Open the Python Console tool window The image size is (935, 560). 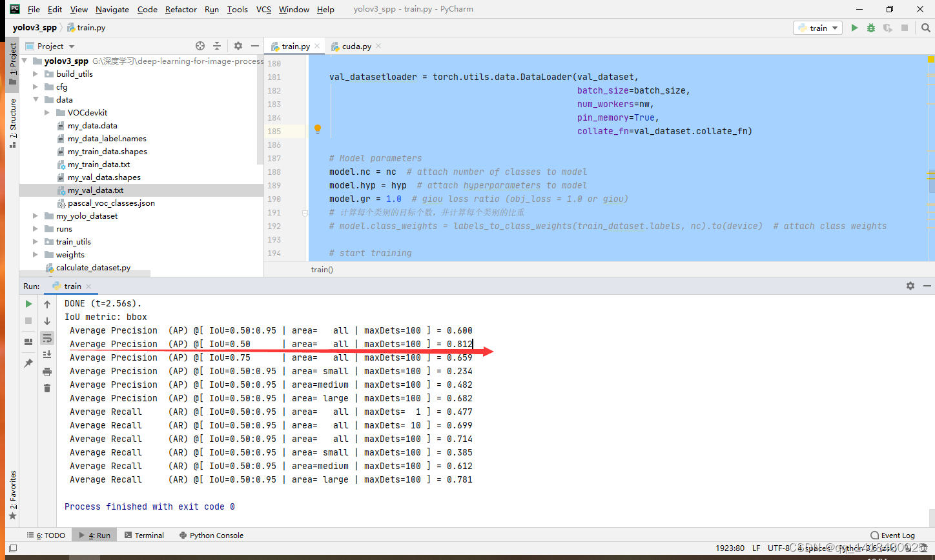pyautogui.click(x=211, y=535)
